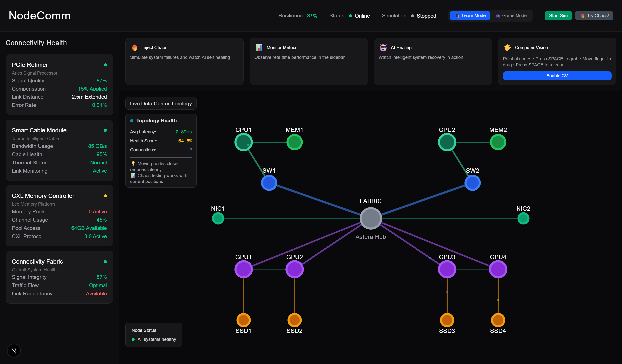
Task: Select the GPU3 node
Action: 447,269
